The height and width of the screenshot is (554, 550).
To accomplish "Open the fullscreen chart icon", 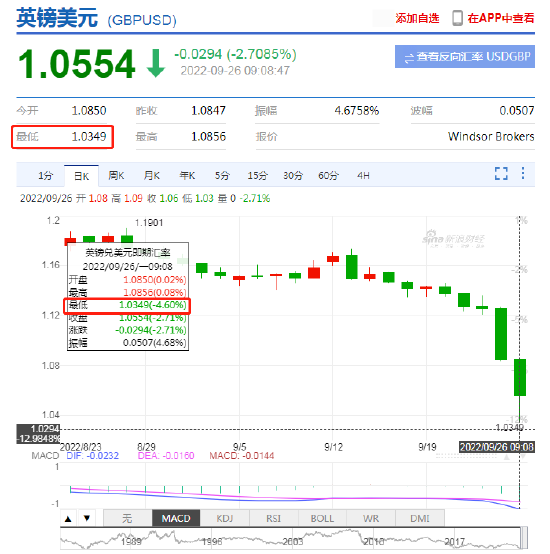I will point(501,173).
